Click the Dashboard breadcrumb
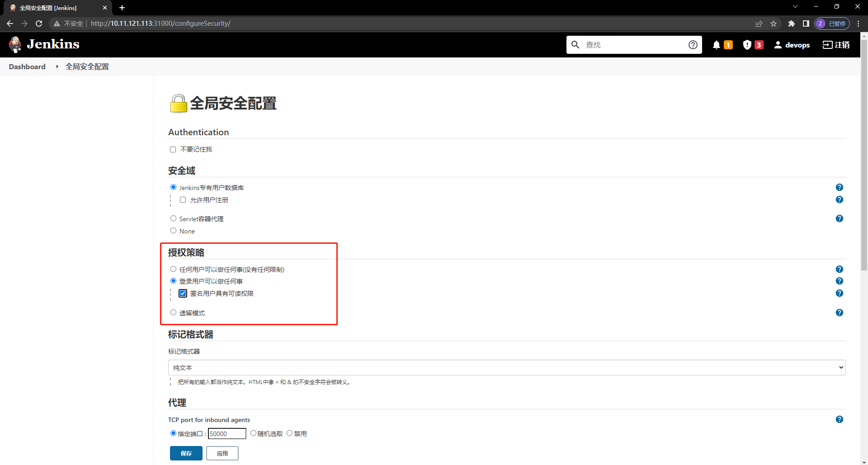 point(27,66)
